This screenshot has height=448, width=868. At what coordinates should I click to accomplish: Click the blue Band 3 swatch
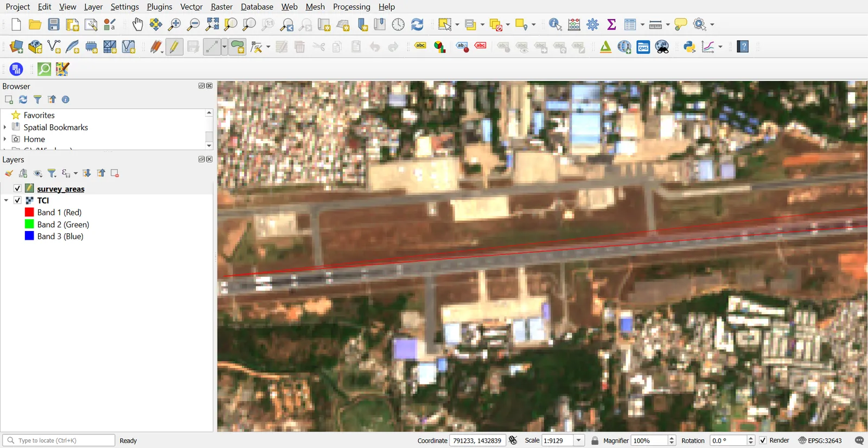(x=29, y=236)
